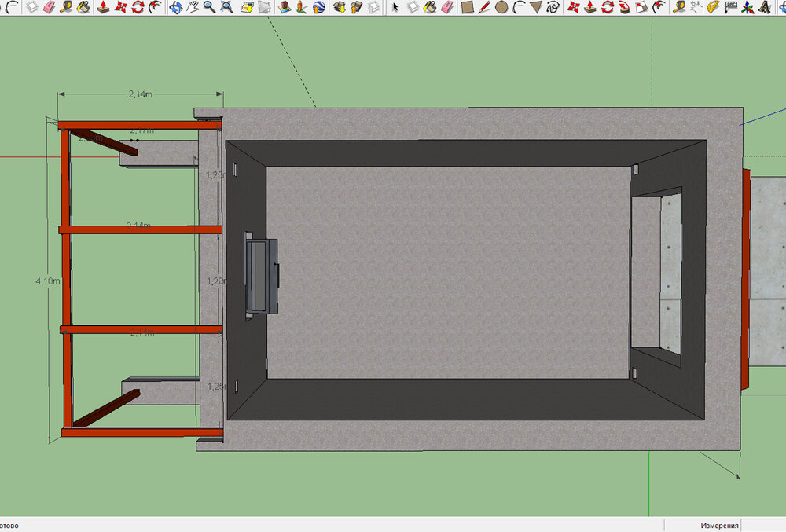Select the Protractor tool
The image size is (786, 532).
(x=714, y=7)
